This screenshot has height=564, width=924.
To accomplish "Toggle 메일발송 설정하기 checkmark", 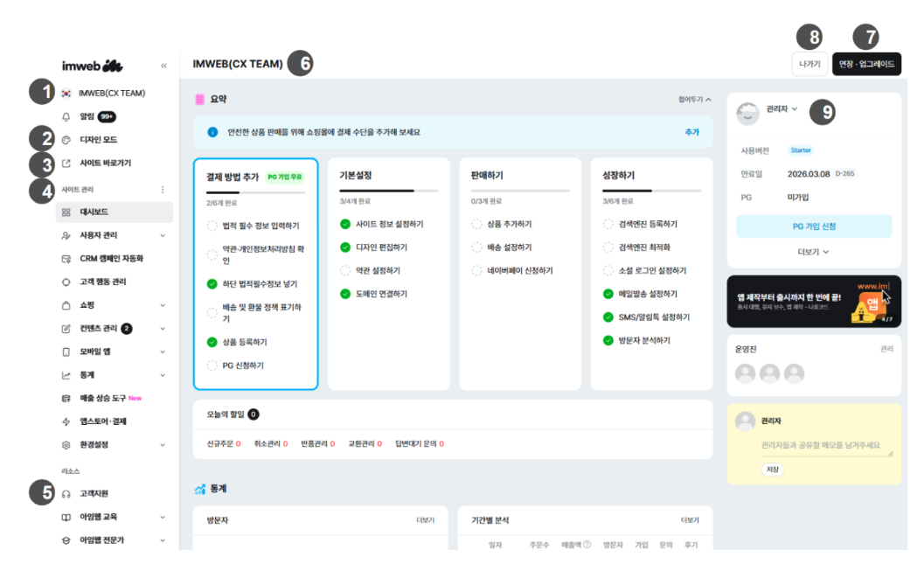I will [x=608, y=294].
